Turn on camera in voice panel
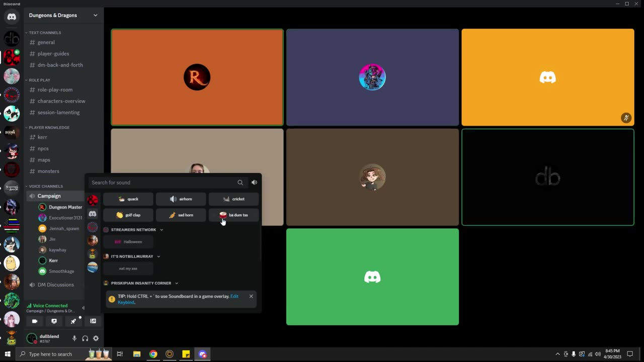This screenshot has height=362, width=644. pos(35,321)
